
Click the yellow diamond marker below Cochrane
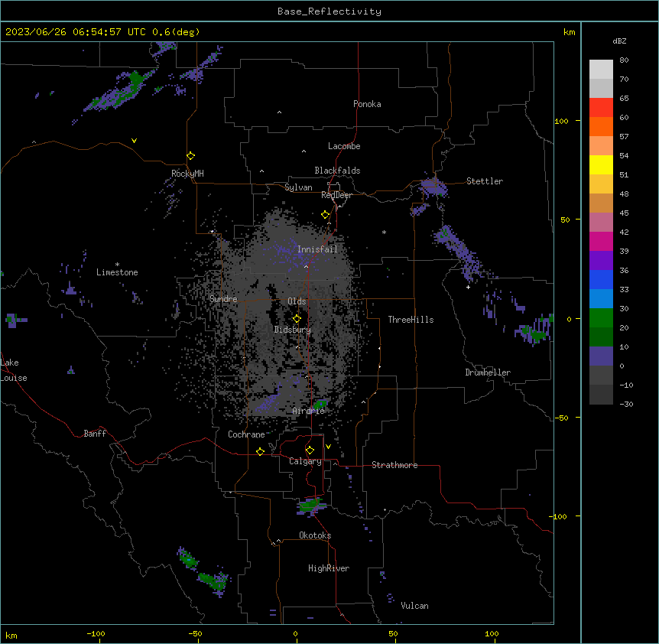tap(260, 451)
